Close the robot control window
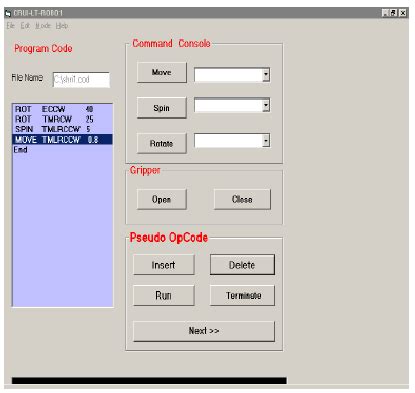 403,13
